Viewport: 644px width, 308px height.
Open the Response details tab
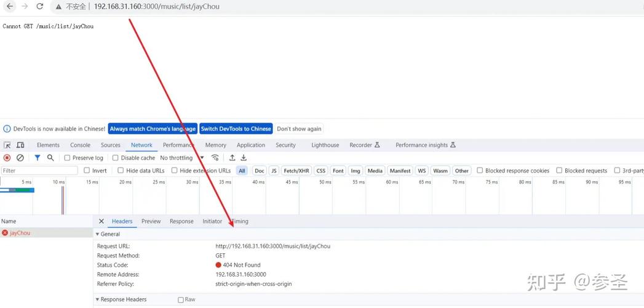[x=181, y=221]
